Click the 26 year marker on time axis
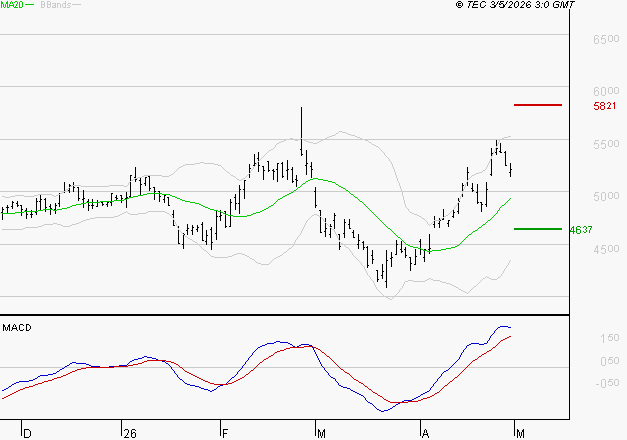This screenshot has height=440, width=627. pyautogui.click(x=130, y=434)
